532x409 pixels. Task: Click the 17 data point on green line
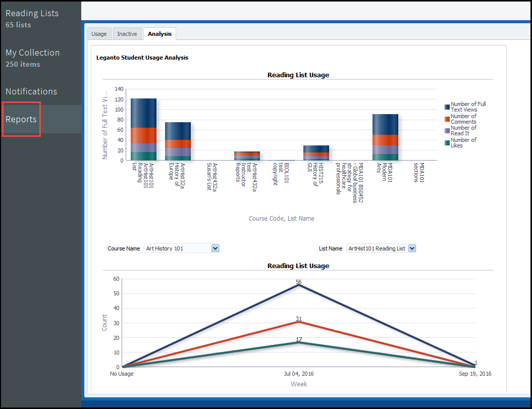299,342
